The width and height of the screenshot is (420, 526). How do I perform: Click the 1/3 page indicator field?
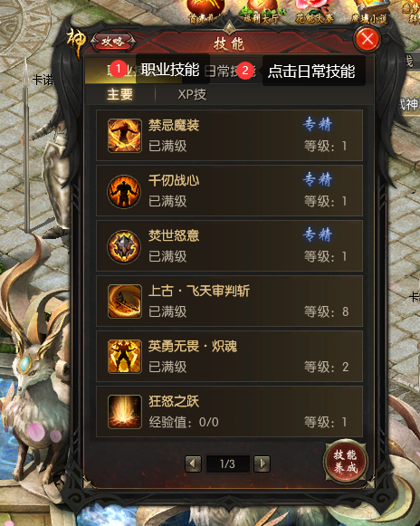[x=228, y=464]
